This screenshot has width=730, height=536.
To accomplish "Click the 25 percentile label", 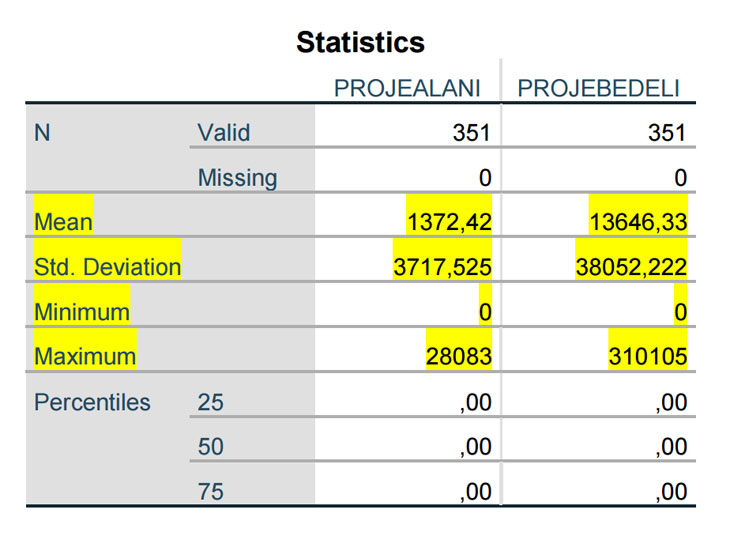I will (210, 402).
